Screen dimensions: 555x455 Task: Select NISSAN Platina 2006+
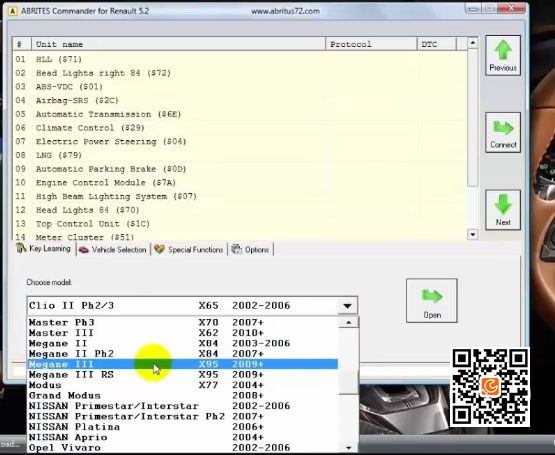[183, 427]
